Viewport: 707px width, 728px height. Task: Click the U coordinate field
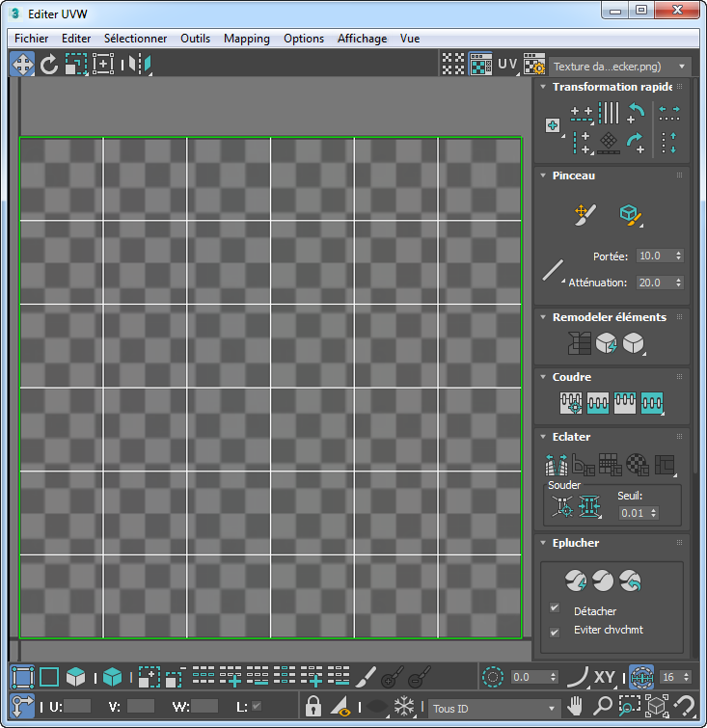tap(77, 706)
